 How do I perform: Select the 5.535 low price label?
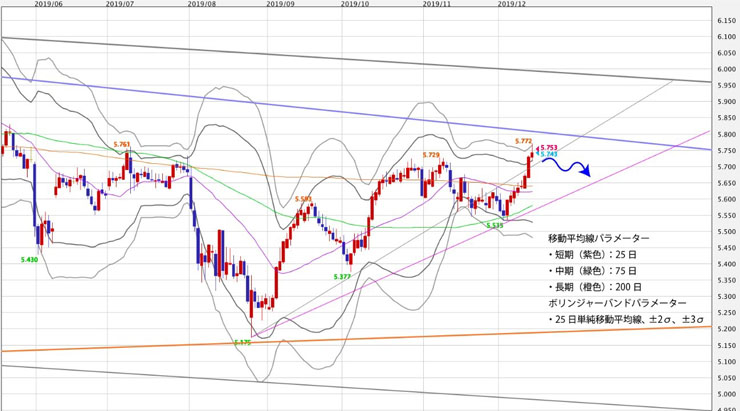point(495,226)
